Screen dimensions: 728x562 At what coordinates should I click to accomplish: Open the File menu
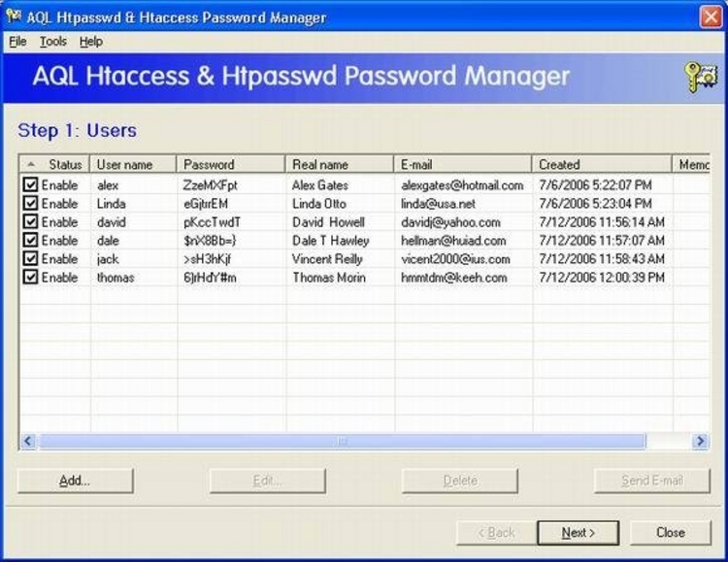(x=17, y=42)
